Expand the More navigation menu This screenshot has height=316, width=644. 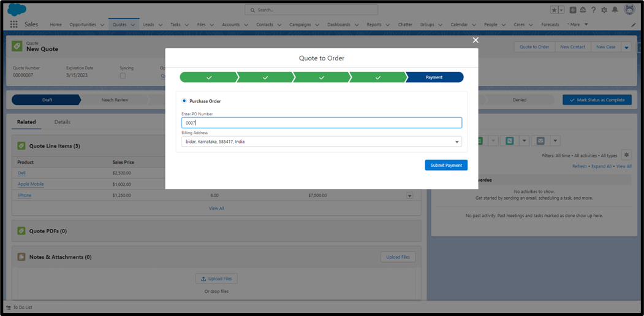pyautogui.click(x=578, y=25)
